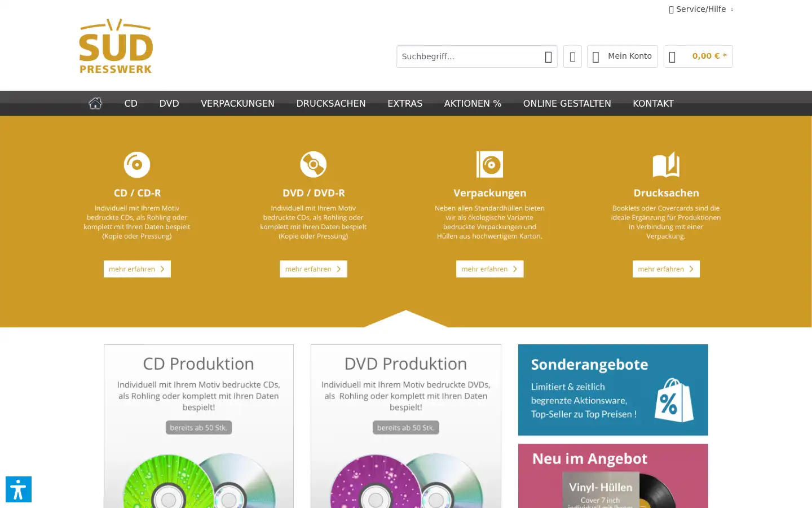Click the Süd Presswerk logo
Viewport: 812px width, 508px height.
pos(116,46)
